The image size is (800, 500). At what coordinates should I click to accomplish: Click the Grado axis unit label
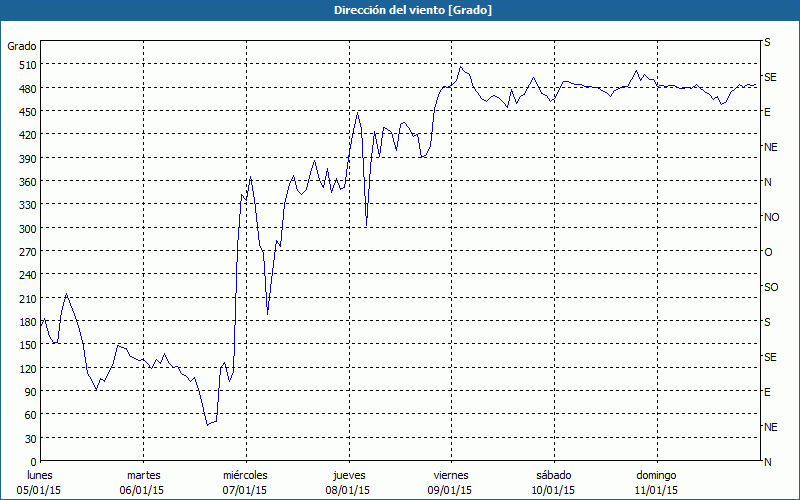(22, 46)
